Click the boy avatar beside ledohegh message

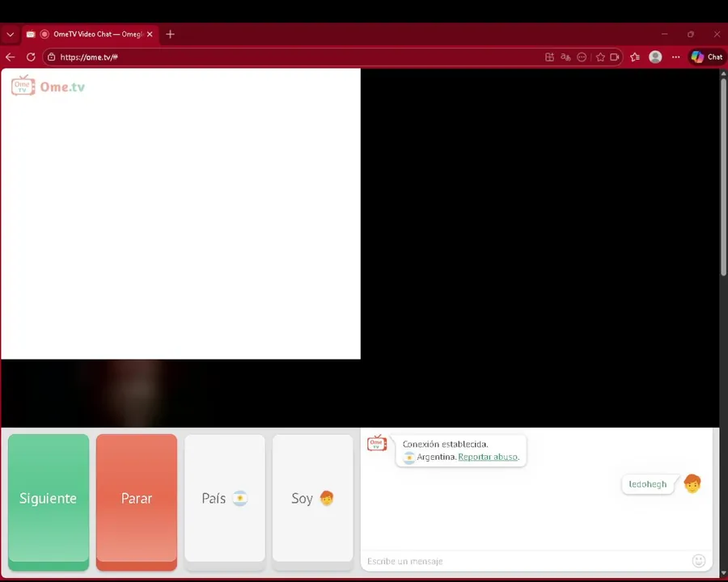pyautogui.click(x=692, y=483)
